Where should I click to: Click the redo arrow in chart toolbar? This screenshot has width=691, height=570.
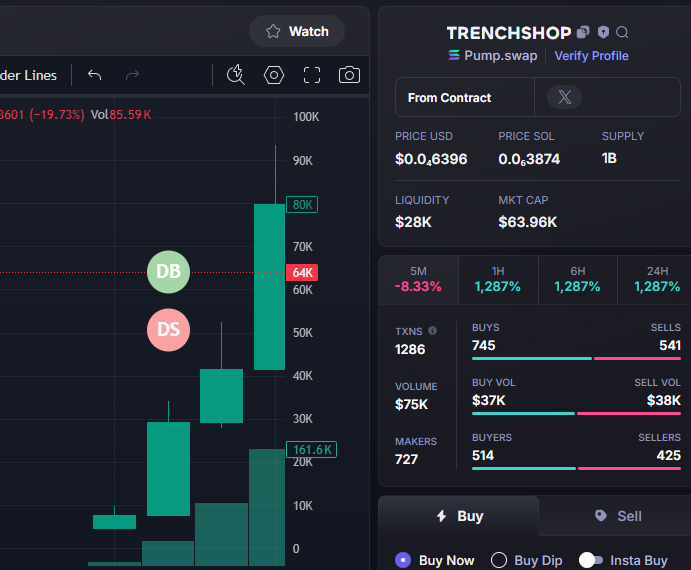tap(132, 75)
